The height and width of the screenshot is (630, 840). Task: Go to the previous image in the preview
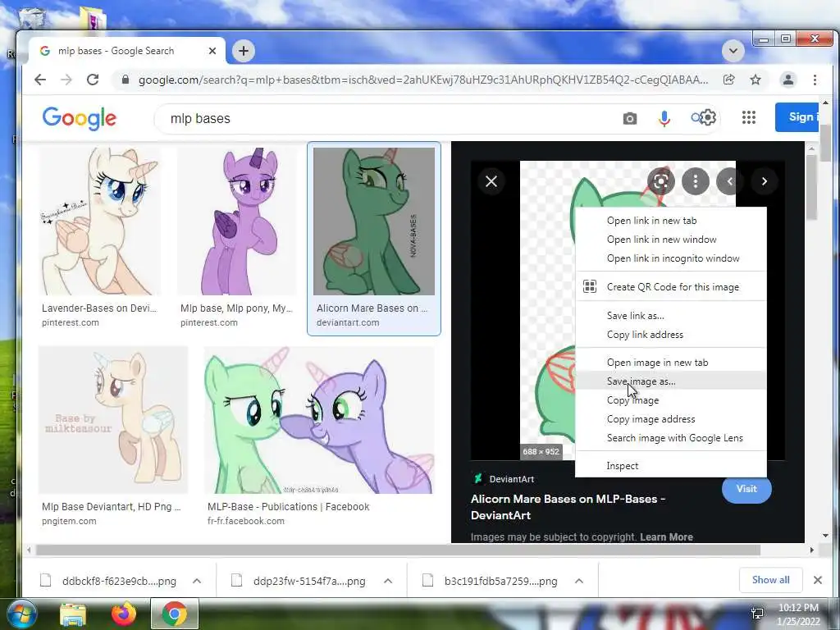pyautogui.click(x=729, y=181)
